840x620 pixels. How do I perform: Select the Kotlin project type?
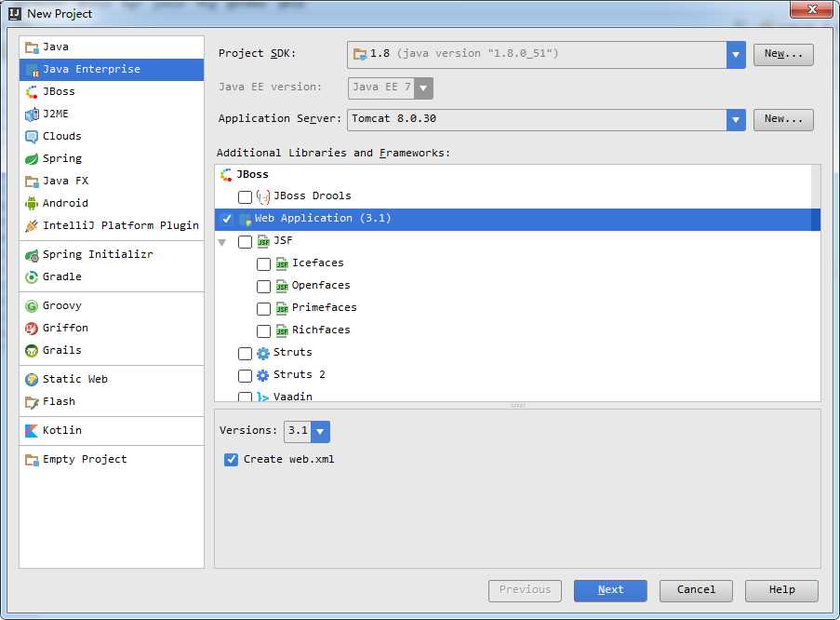pos(112,431)
